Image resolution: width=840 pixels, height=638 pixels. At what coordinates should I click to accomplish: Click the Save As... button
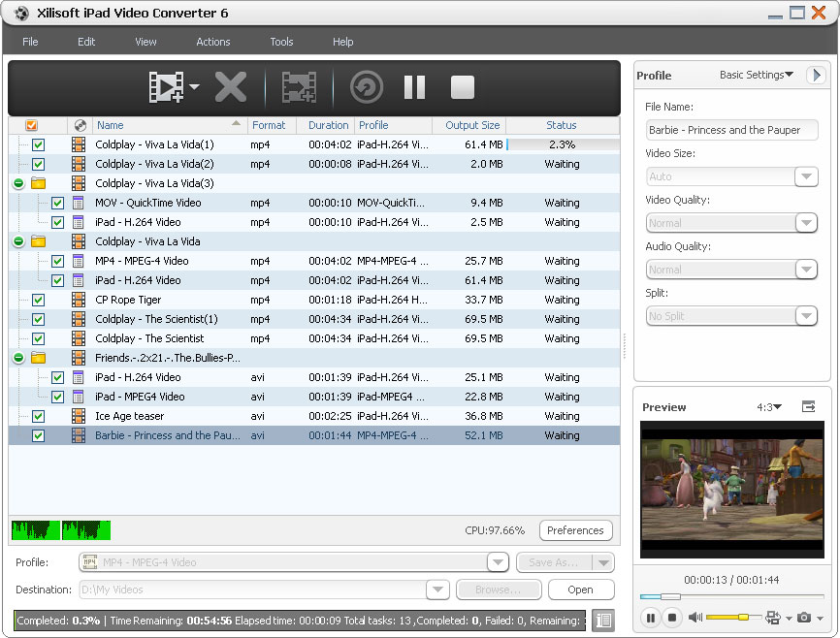click(x=554, y=562)
